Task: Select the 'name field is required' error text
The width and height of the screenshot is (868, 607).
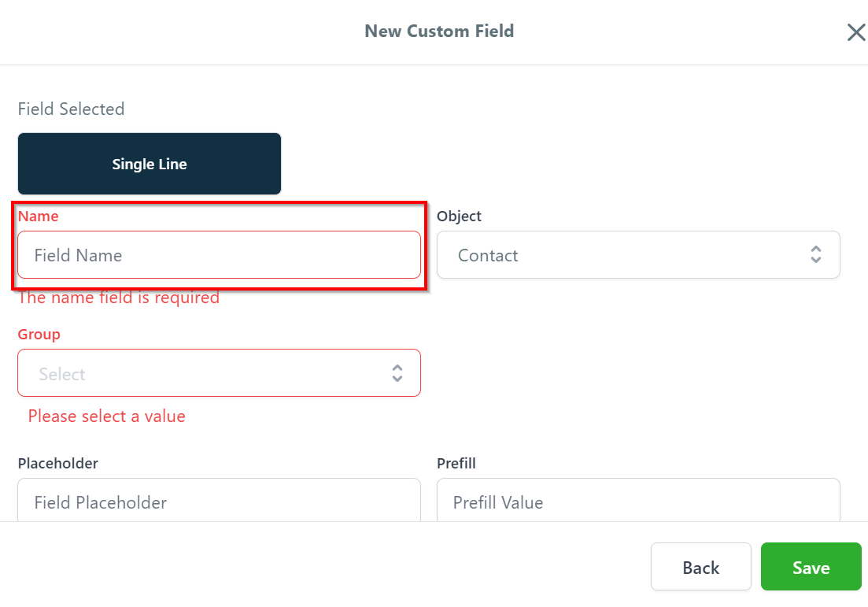Action: [119, 298]
